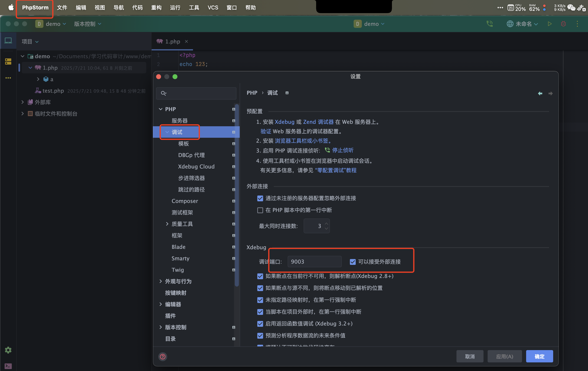Click the green Run triangle icon

pos(550,24)
